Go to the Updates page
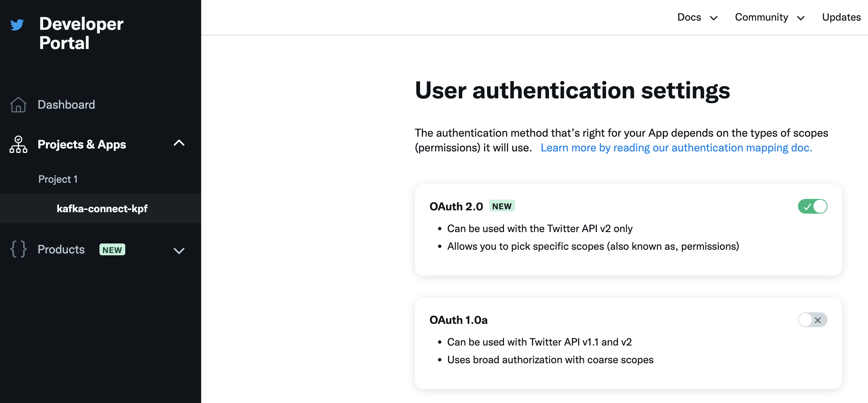The width and height of the screenshot is (868, 403). (841, 17)
